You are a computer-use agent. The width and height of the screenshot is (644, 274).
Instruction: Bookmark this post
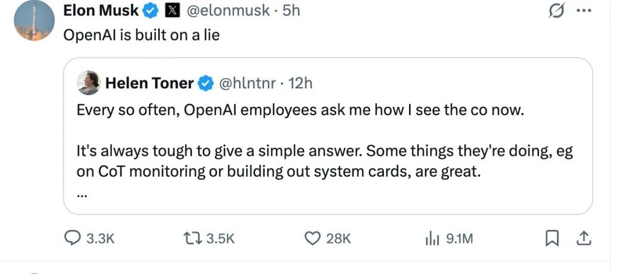pyautogui.click(x=552, y=238)
